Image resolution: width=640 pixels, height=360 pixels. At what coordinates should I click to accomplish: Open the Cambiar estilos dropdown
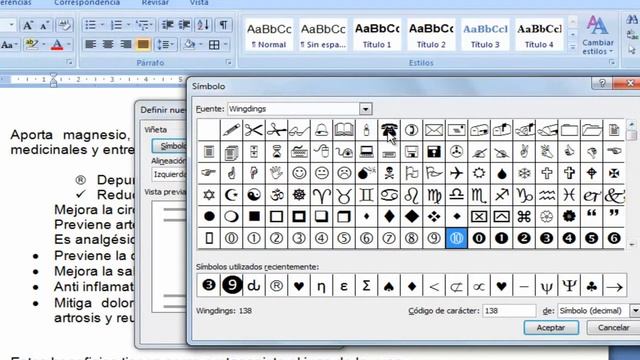[x=598, y=36]
